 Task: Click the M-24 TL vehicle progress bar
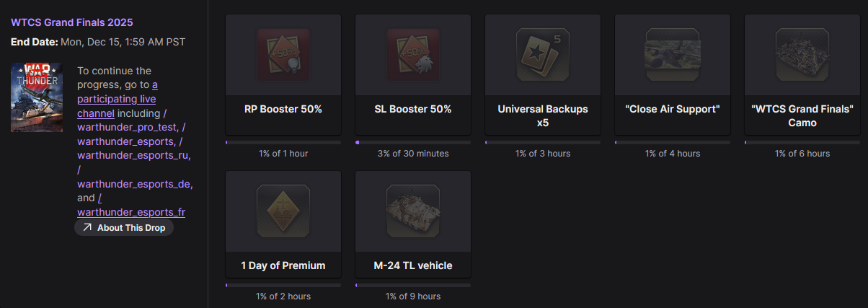413,285
